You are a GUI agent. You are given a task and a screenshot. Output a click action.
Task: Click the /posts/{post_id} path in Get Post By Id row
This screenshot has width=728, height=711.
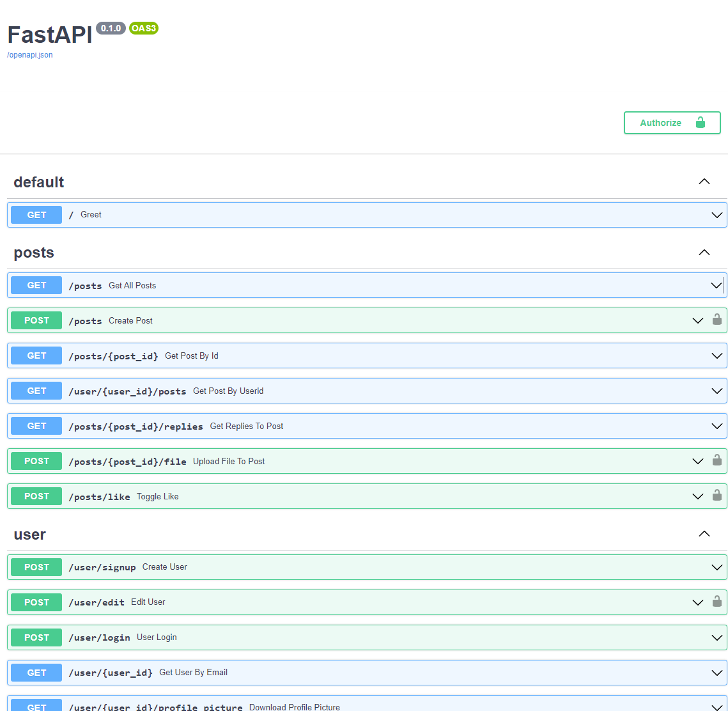point(113,356)
